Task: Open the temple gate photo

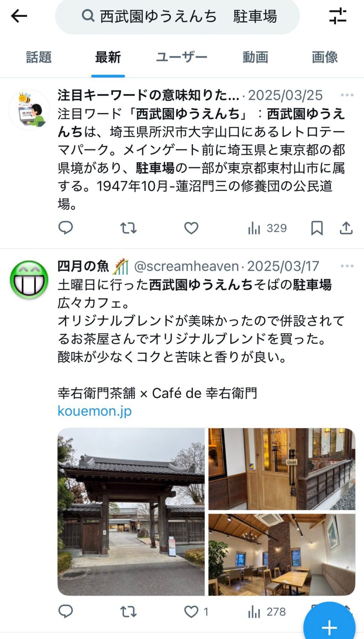Action: pos(131,512)
